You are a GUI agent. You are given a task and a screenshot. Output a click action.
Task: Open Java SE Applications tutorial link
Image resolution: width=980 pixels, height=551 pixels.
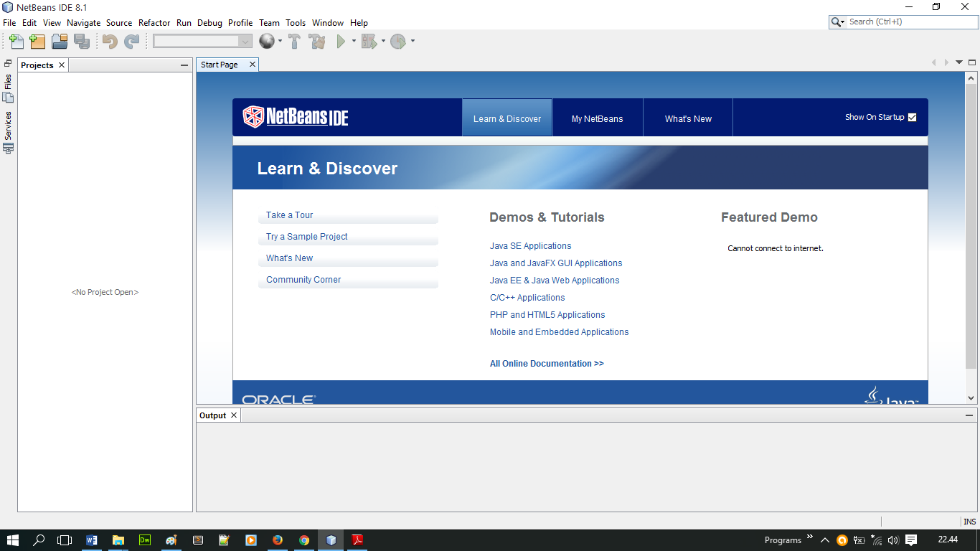click(x=531, y=246)
